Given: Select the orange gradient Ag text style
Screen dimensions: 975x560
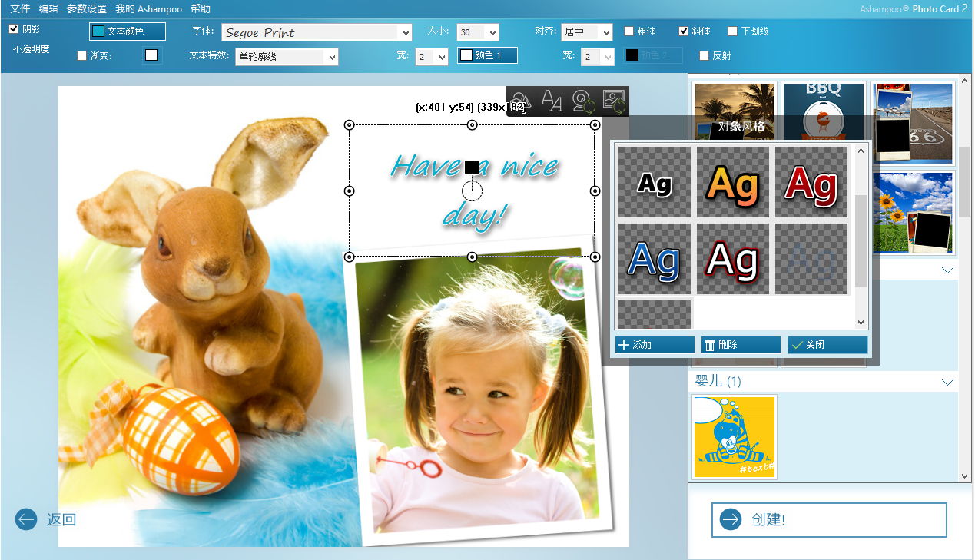Looking at the screenshot, I should coord(732,184).
